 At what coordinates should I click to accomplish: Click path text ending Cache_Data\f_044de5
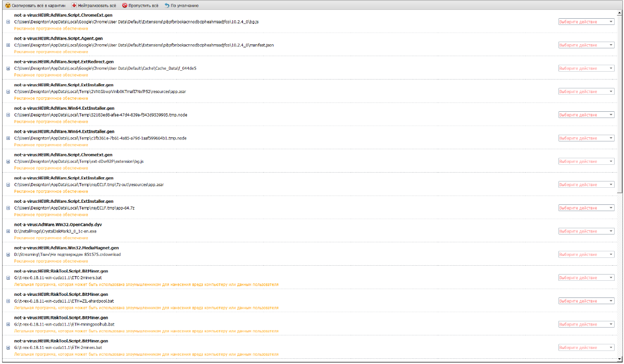(105, 68)
